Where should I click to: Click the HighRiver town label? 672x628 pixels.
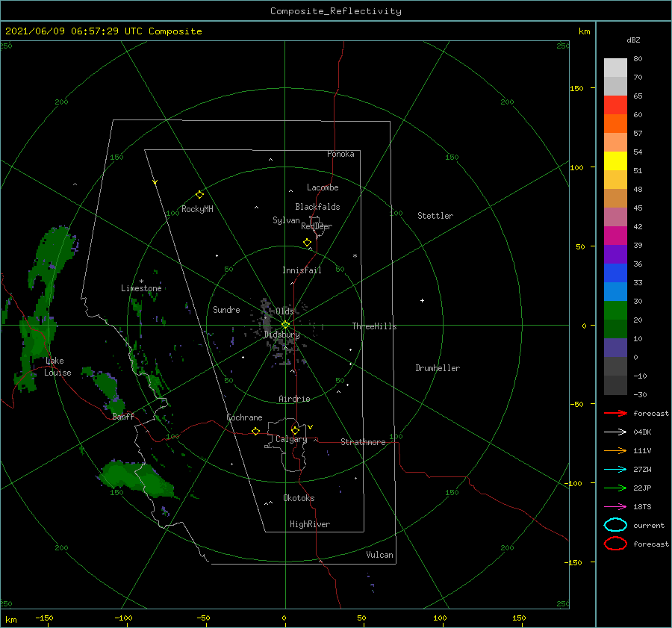310,524
